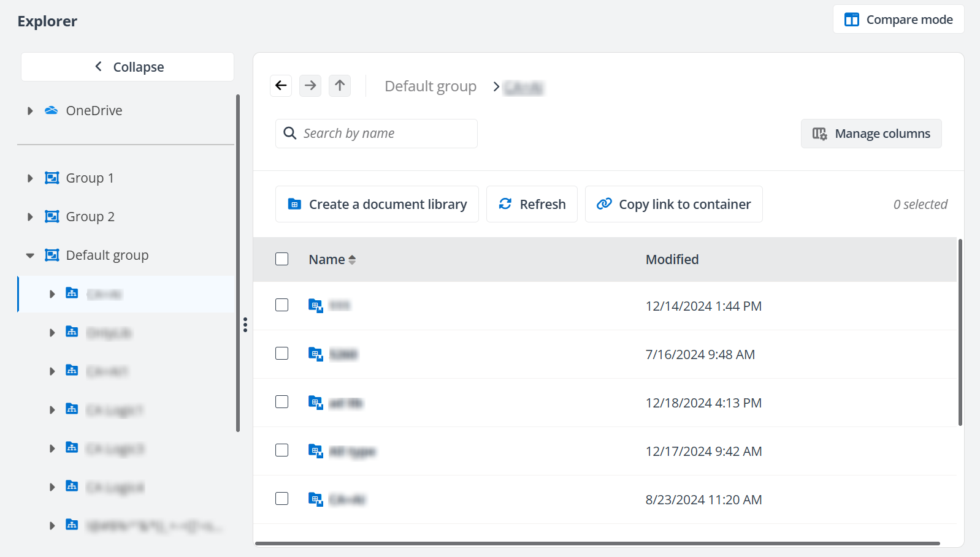Click Create a document library
This screenshot has height=557, width=980.
coord(377,204)
